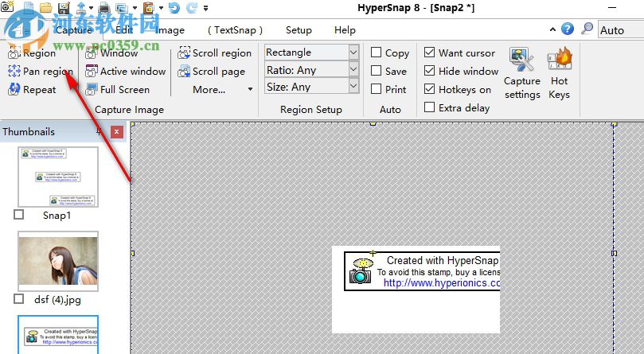
Task: Open Capture settings
Action: (522, 73)
